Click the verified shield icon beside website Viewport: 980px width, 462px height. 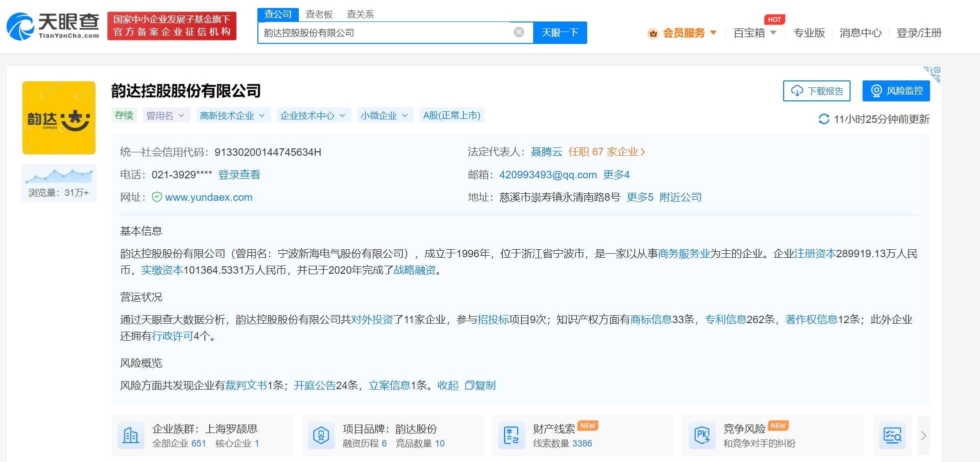tap(157, 197)
